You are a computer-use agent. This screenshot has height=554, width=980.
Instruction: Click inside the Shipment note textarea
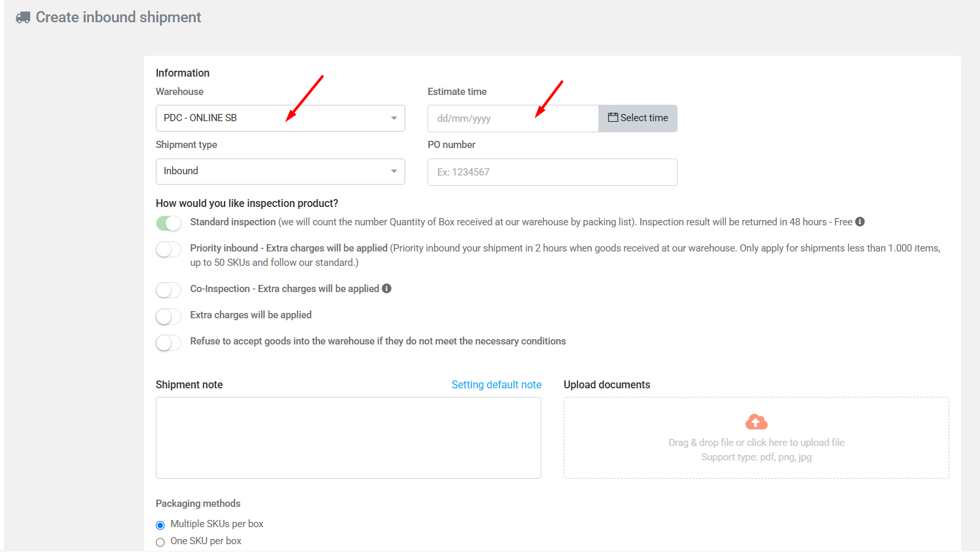point(348,437)
